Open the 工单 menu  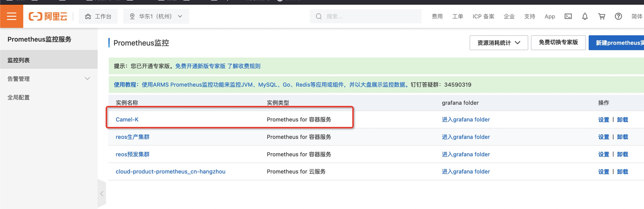(x=458, y=16)
